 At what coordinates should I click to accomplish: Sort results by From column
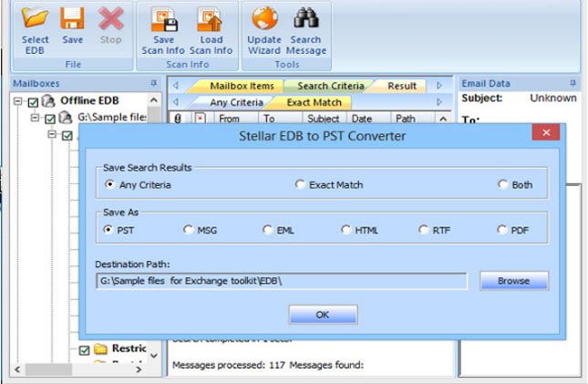(236, 119)
